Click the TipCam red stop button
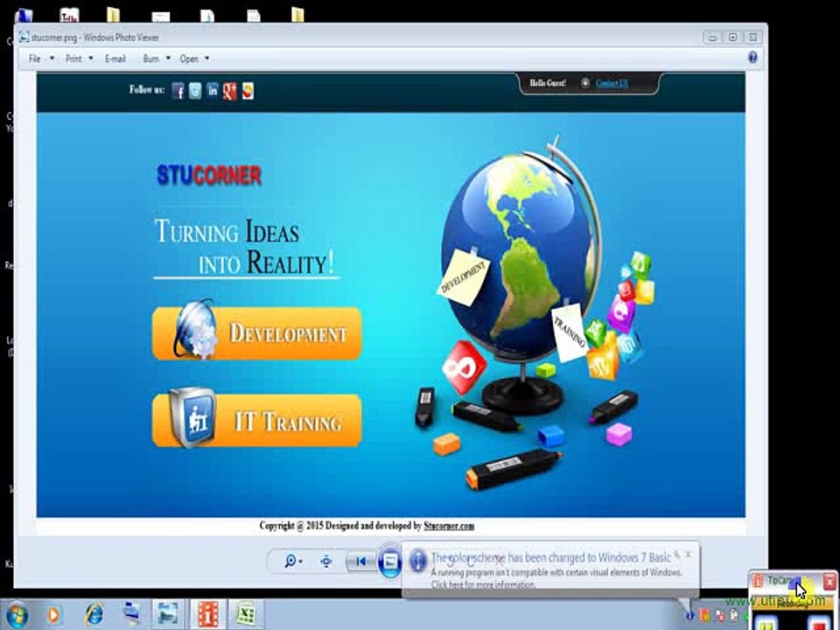This screenshot has width=840, height=630. point(818,622)
